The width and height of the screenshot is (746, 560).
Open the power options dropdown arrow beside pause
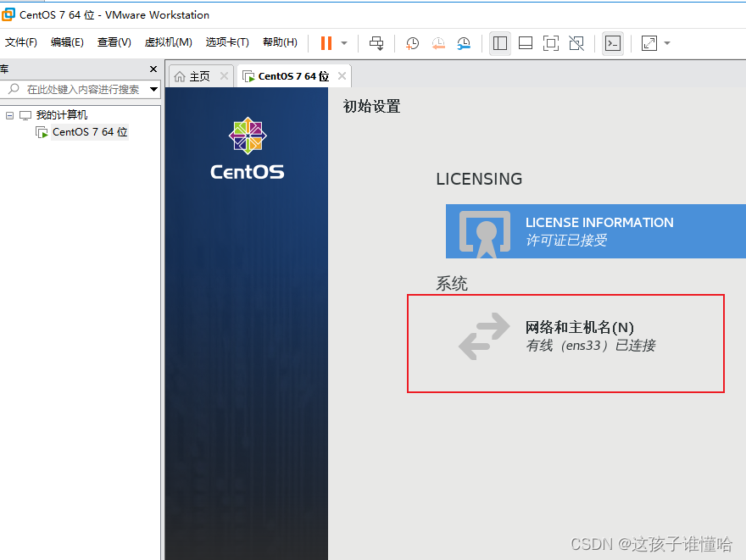[344, 43]
